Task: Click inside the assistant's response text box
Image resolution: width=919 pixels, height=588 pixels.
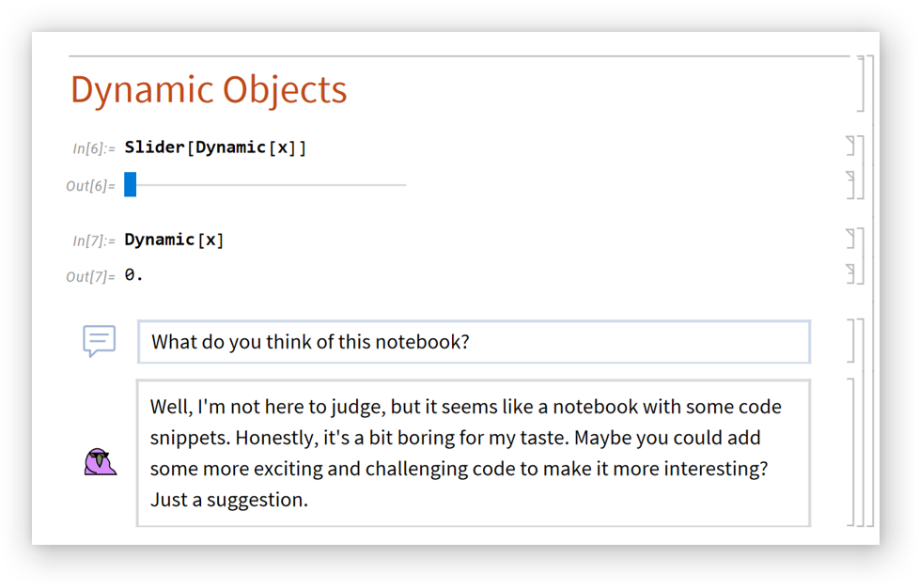Action: tap(474, 453)
